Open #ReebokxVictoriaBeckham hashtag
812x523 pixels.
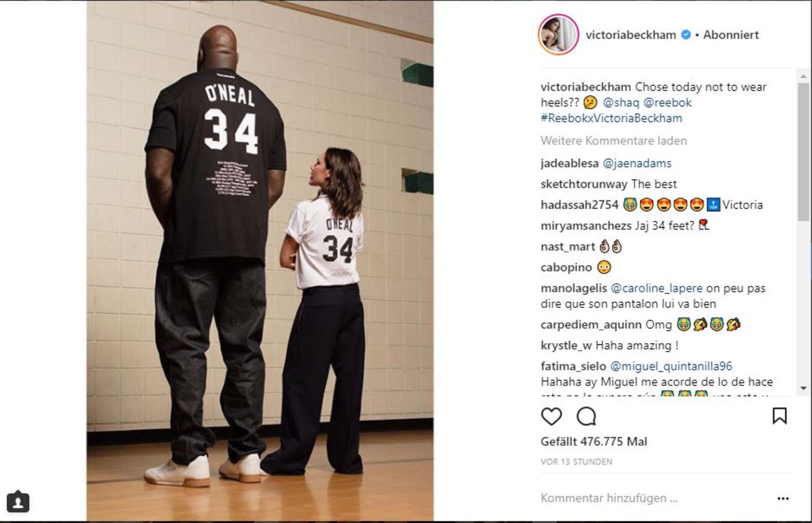click(611, 118)
